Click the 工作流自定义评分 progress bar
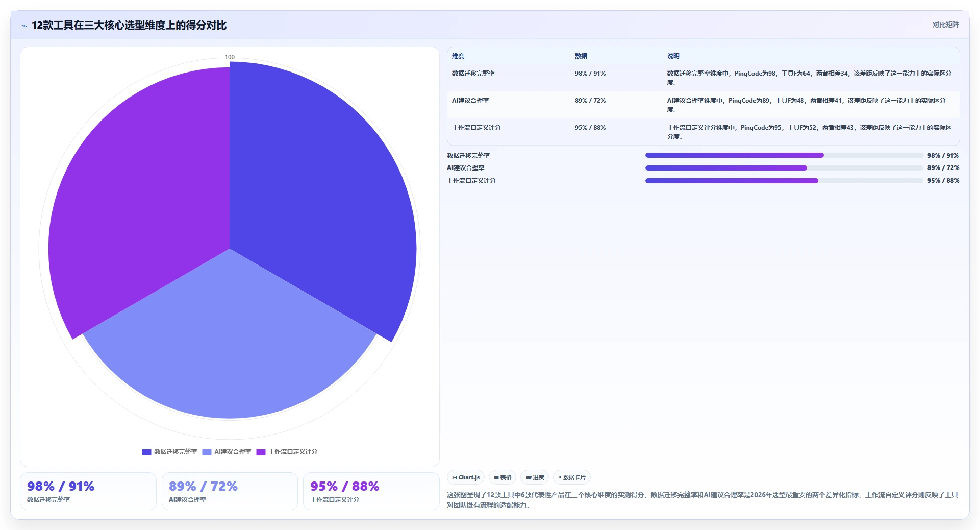 click(784, 181)
